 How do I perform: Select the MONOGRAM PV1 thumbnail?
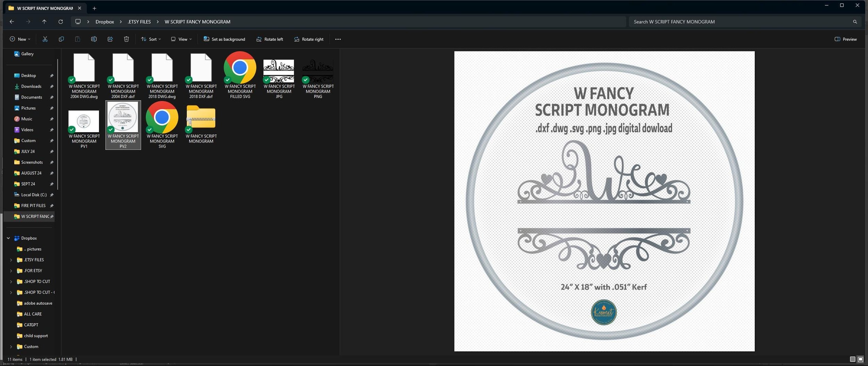coord(84,126)
